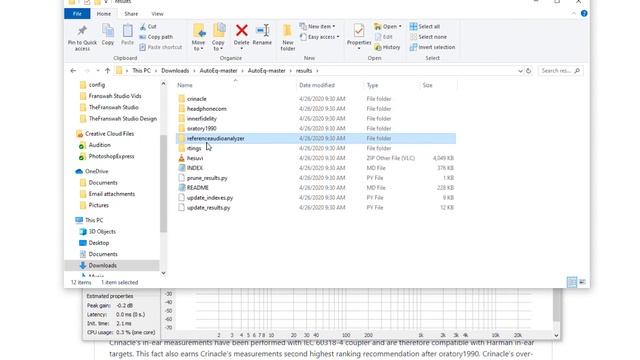The width and height of the screenshot is (640, 360).
Task: Open OneDrive in navigation pane
Action: coord(96,171)
